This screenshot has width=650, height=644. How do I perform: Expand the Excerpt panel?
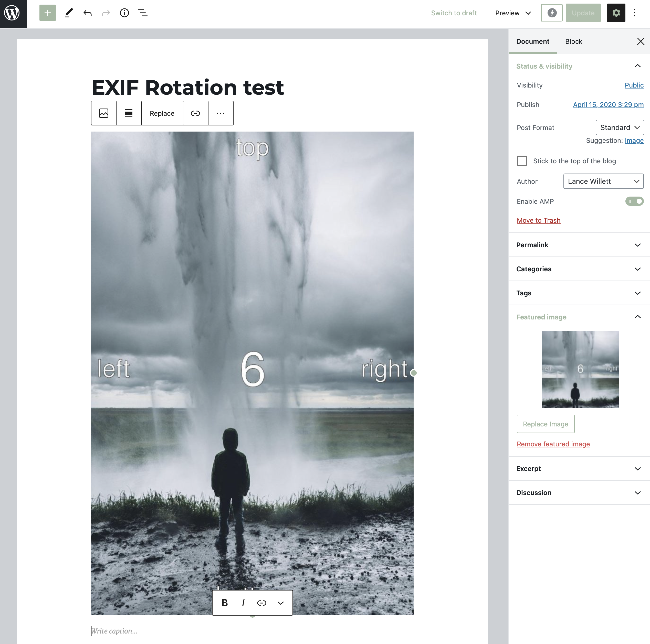(x=579, y=468)
